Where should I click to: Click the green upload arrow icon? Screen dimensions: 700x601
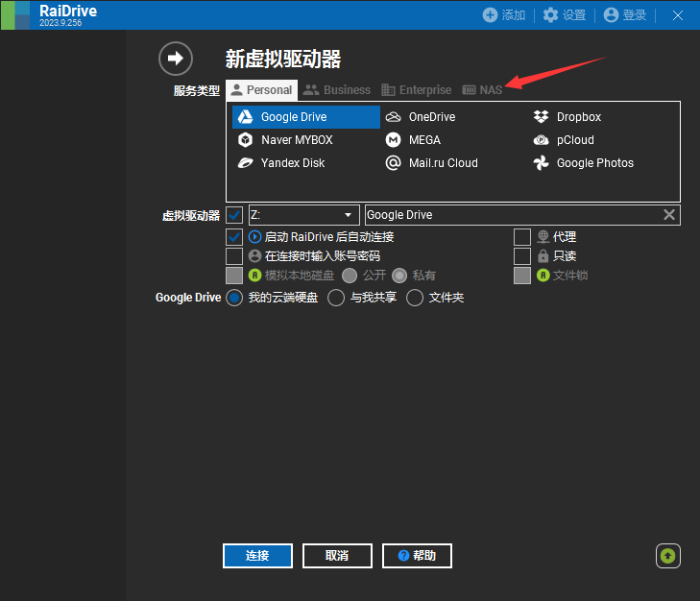668,556
